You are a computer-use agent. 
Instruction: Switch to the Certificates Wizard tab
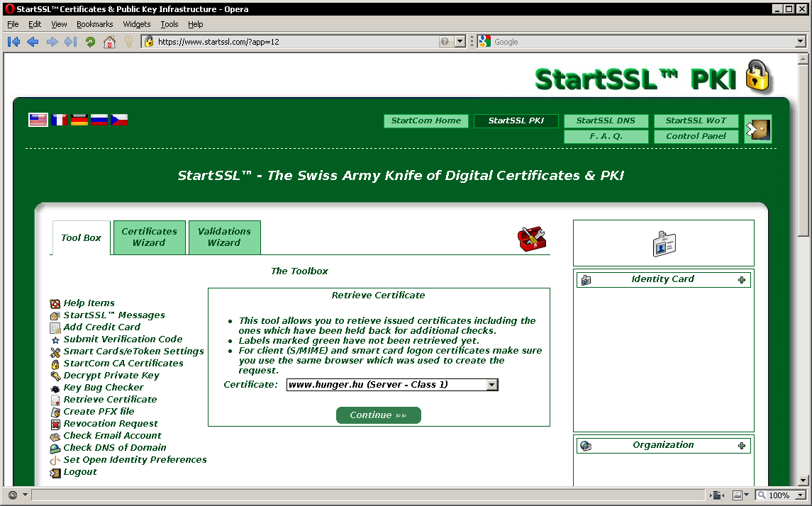tap(149, 237)
